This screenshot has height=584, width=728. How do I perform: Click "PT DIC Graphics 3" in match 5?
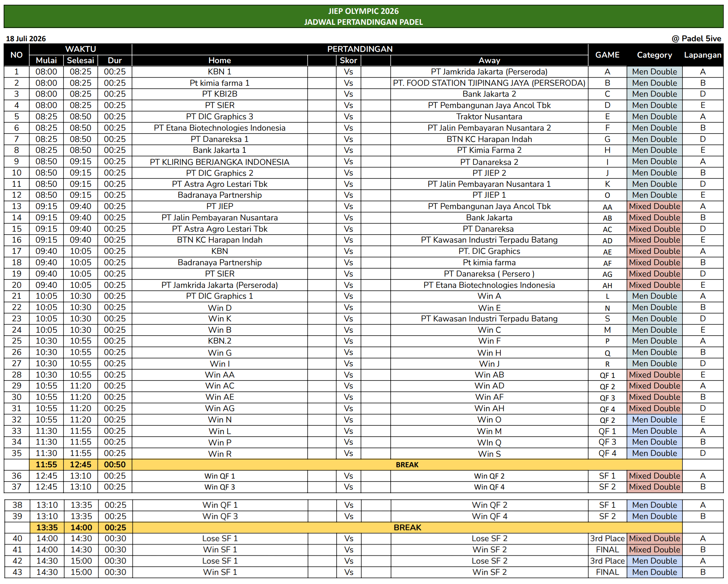pyautogui.click(x=220, y=117)
